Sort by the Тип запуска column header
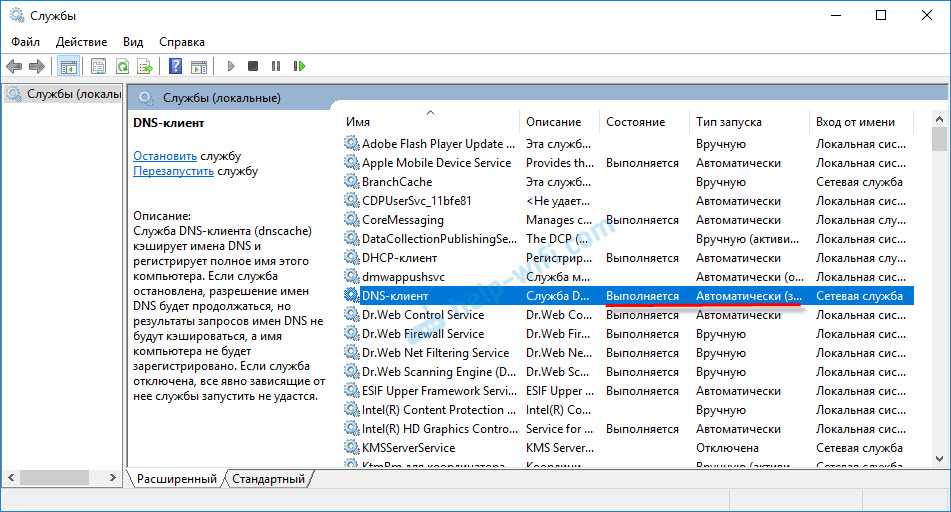This screenshot has height=512, width=951. click(729, 122)
